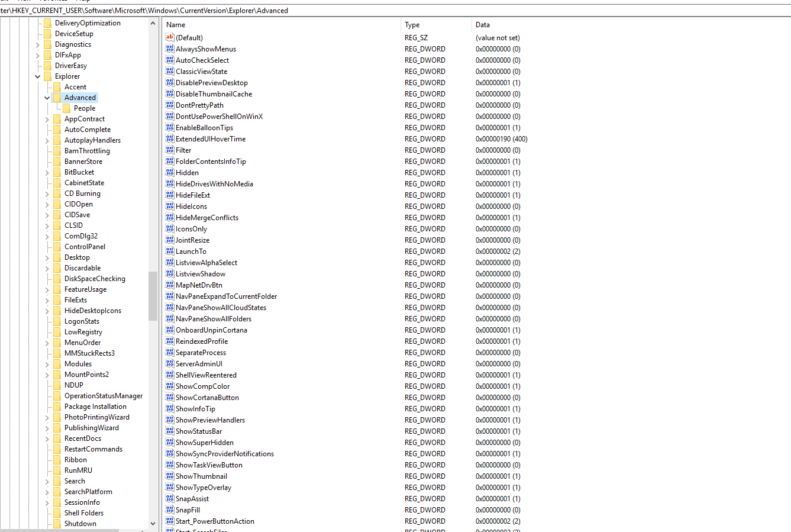
Task: Select the OperationStatusManager key
Action: (104, 396)
